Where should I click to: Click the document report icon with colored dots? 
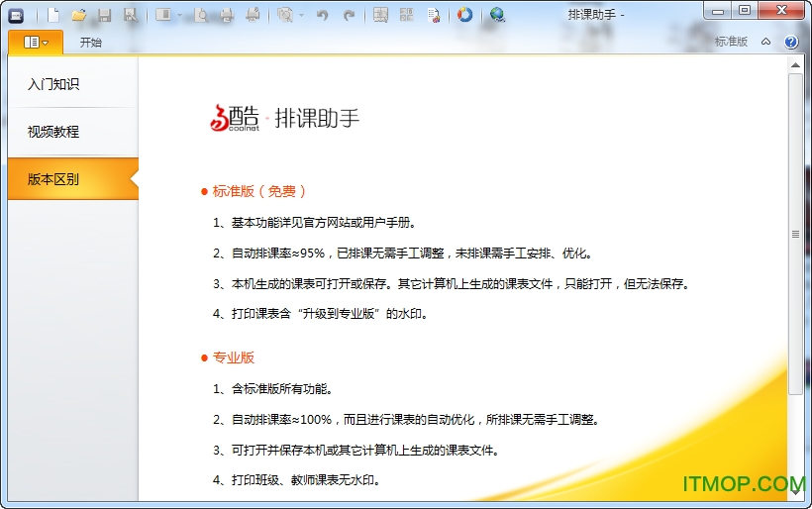[434, 15]
